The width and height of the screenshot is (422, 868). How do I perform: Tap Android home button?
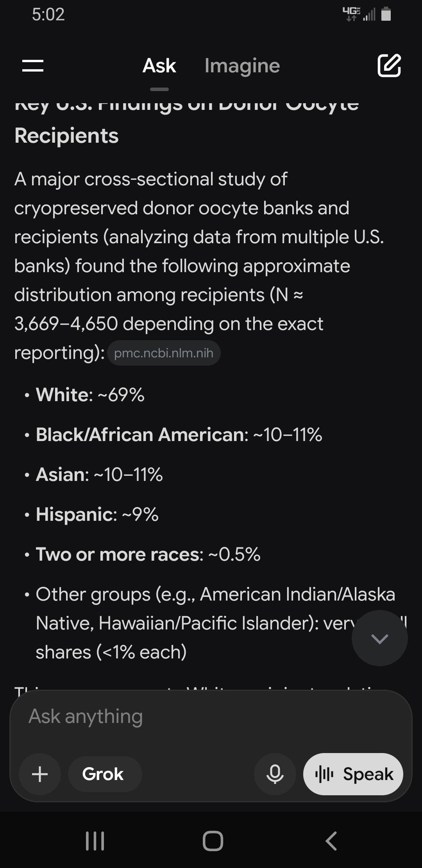tap(213, 841)
